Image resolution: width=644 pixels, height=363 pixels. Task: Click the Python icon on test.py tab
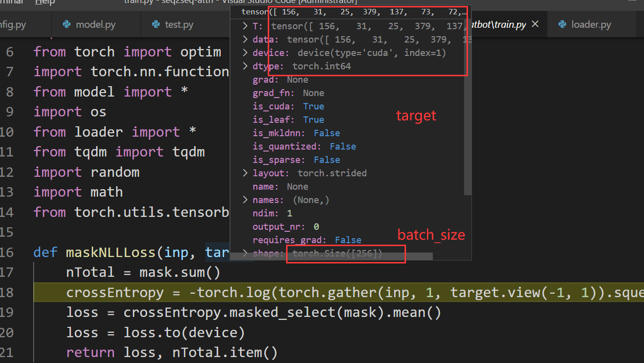point(156,24)
